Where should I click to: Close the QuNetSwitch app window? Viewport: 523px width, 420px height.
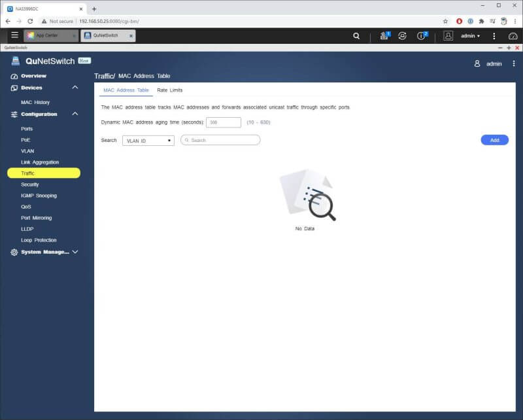[x=517, y=48]
